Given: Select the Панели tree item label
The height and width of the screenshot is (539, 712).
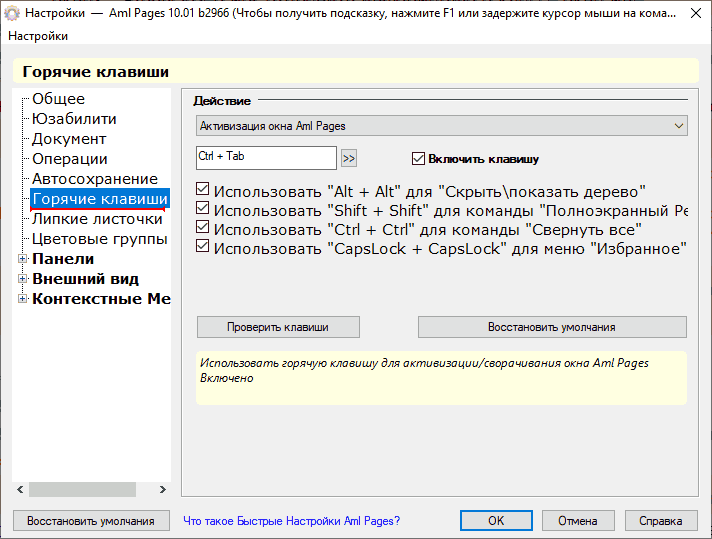Looking at the screenshot, I should (63, 259).
